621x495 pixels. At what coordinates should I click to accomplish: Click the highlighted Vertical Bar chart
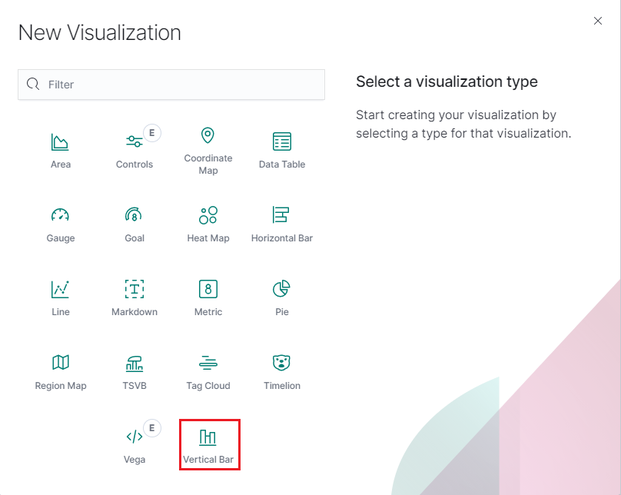[x=208, y=444]
